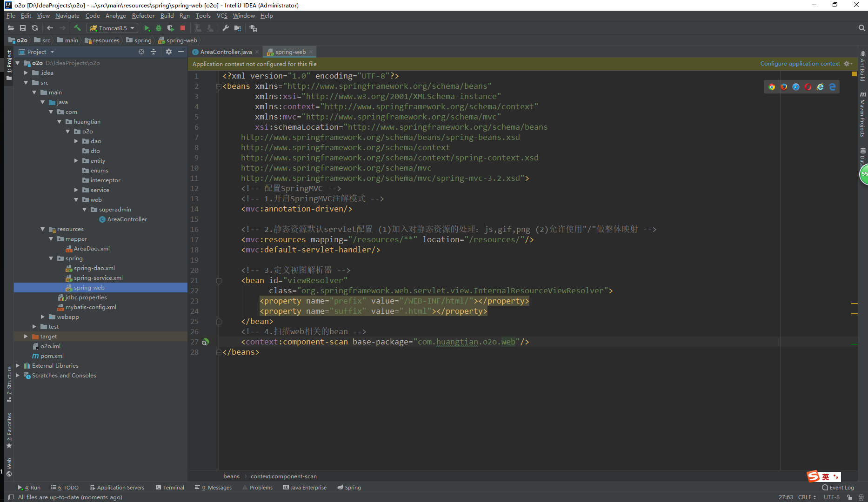
Task: Open the Project view type dropdown
Action: tap(52, 52)
